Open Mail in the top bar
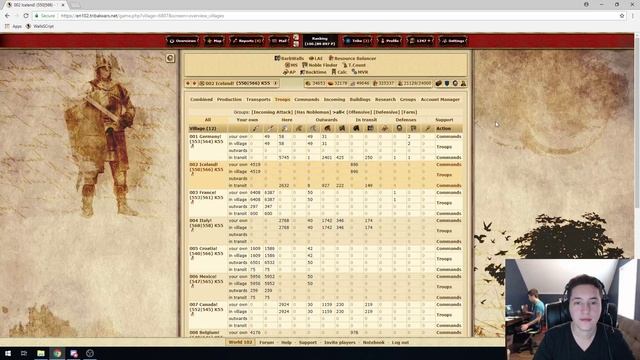This screenshot has width=640, height=360. (x=279, y=41)
